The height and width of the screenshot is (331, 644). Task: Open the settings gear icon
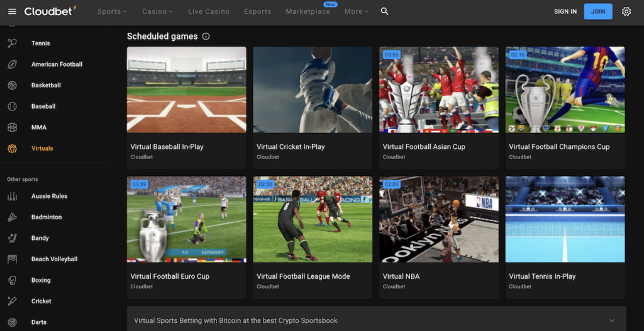(626, 11)
